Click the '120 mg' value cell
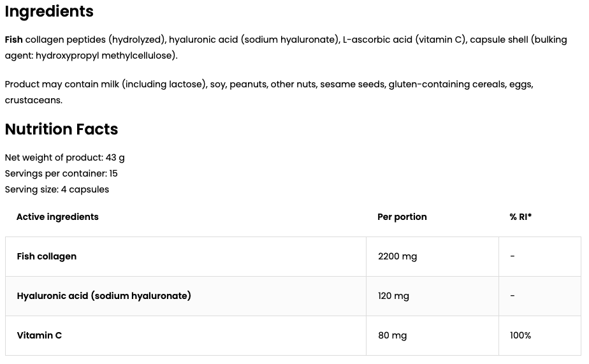 [x=393, y=296]
